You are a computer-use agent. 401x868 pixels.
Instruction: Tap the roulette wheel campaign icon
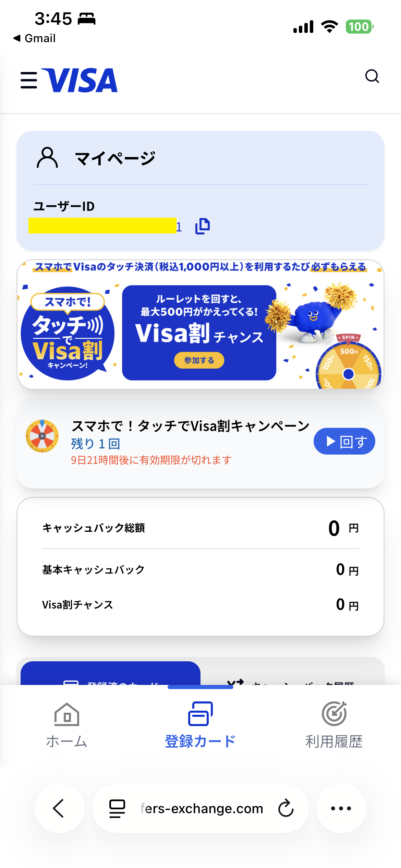42,436
